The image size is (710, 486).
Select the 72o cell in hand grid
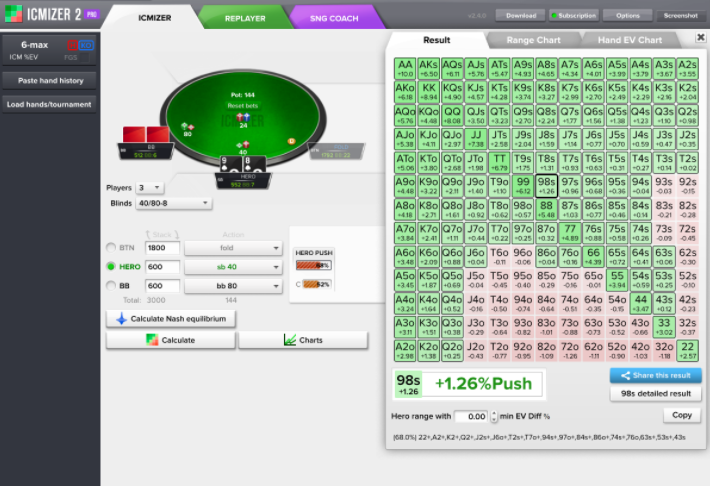click(570, 351)
